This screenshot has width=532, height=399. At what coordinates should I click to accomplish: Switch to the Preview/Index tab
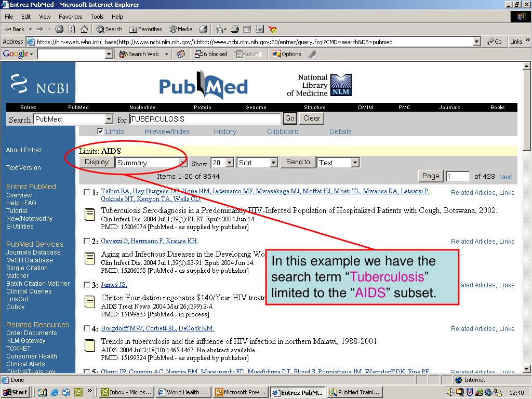point(167,131)
